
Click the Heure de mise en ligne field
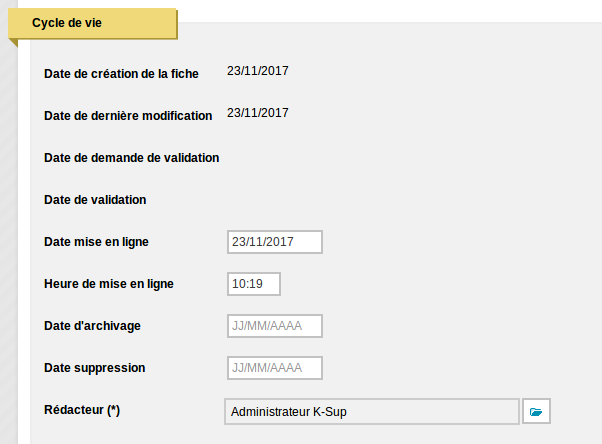(x=253, y=284)
